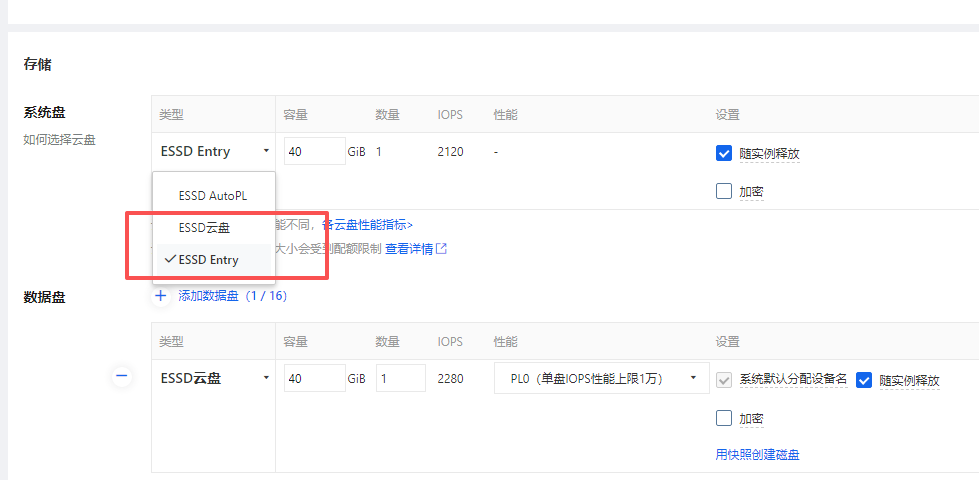
Task: Enable system disk 加密 checkbox
Action: (x=724, y=191)
